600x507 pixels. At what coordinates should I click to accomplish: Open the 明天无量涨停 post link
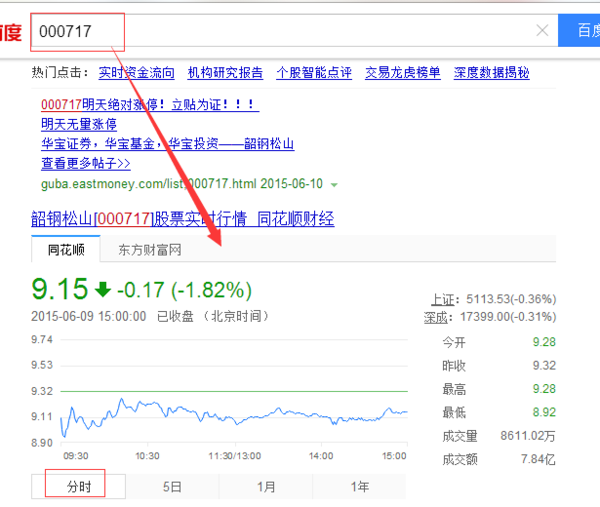79,124
